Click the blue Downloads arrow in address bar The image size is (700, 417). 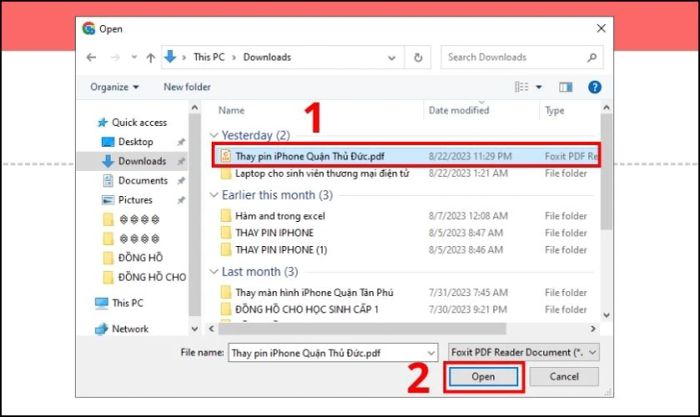click(170, 57)
